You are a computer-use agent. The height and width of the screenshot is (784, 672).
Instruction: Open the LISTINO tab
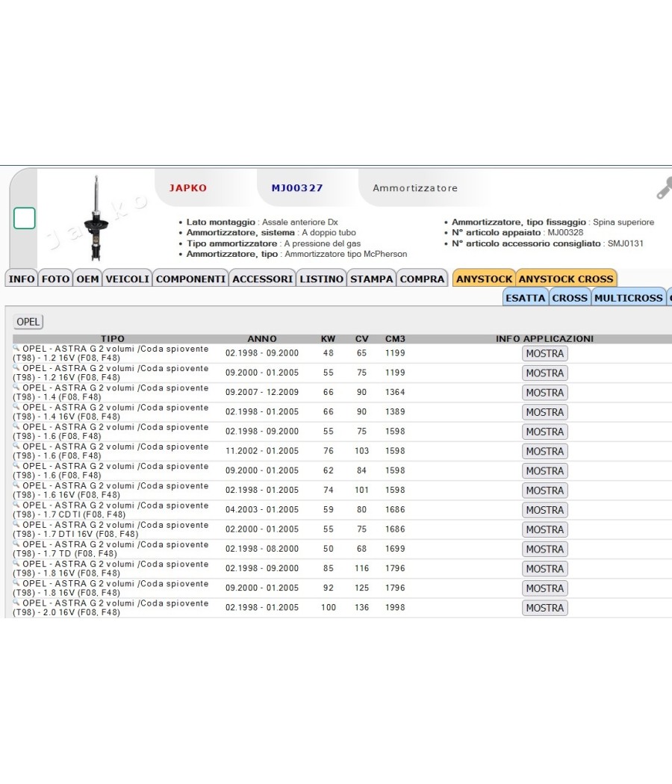322,279
